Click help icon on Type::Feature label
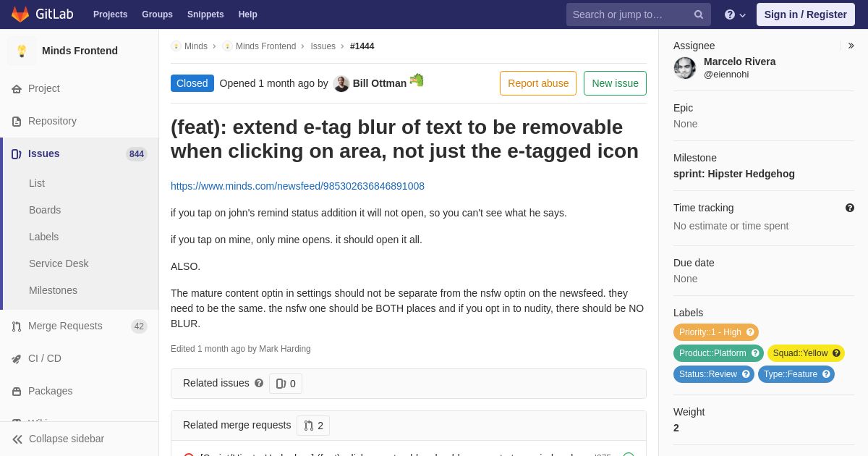 click(826, 374)
